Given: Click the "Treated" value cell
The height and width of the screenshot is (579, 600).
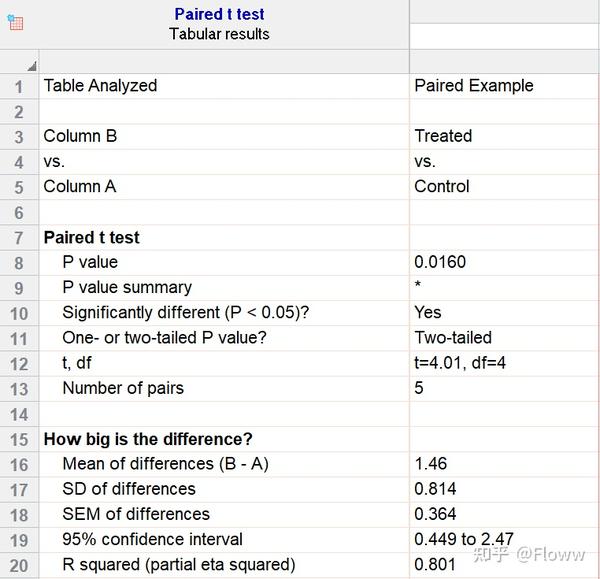Looking at the screenshot, I should coord(443,136).
